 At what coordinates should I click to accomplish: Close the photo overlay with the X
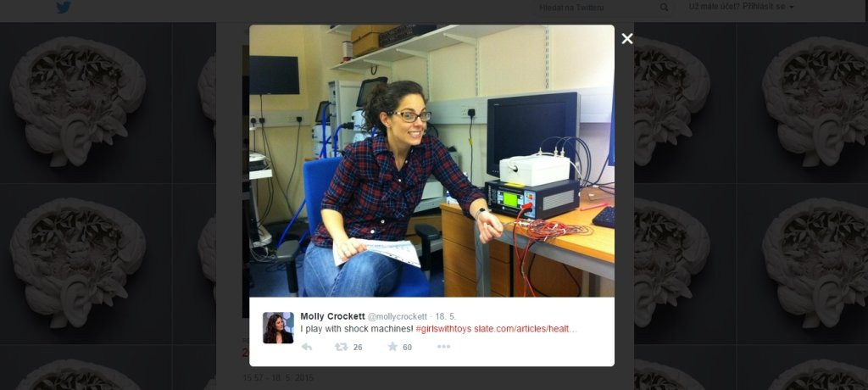[x=626, y=38]
